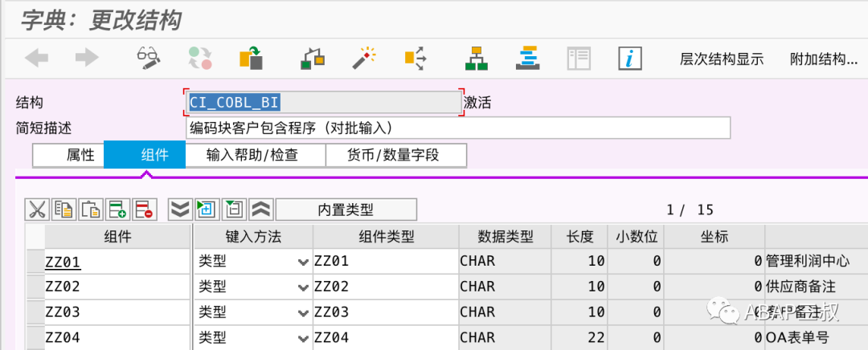Click the select-all corner cell of the table
The width and height of the screenshot is (868, 350).
click(x=35, y=237)
